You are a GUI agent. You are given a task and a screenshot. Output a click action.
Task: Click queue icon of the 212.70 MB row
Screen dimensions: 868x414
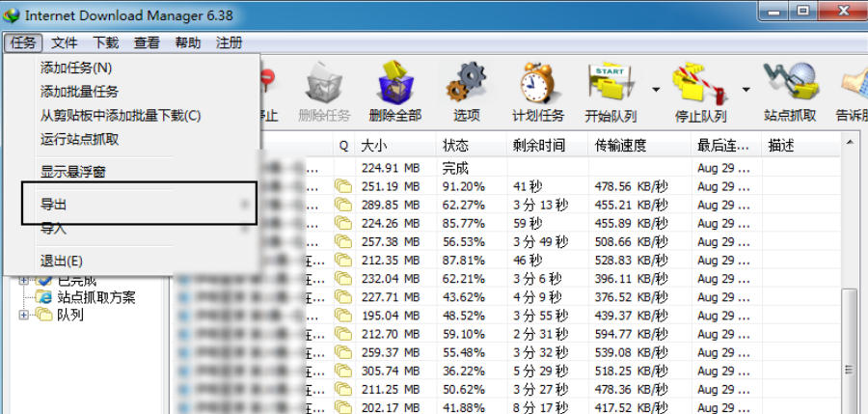point(343,334)
